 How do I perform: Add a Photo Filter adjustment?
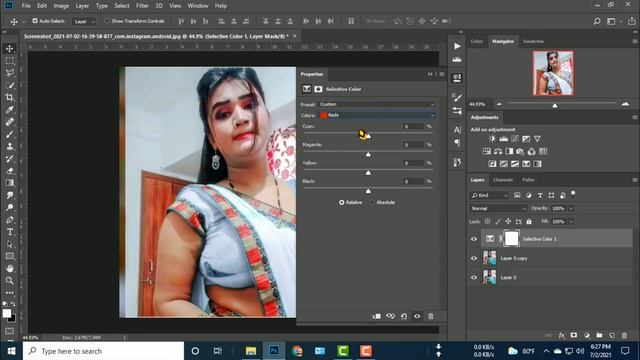point(520,151)
